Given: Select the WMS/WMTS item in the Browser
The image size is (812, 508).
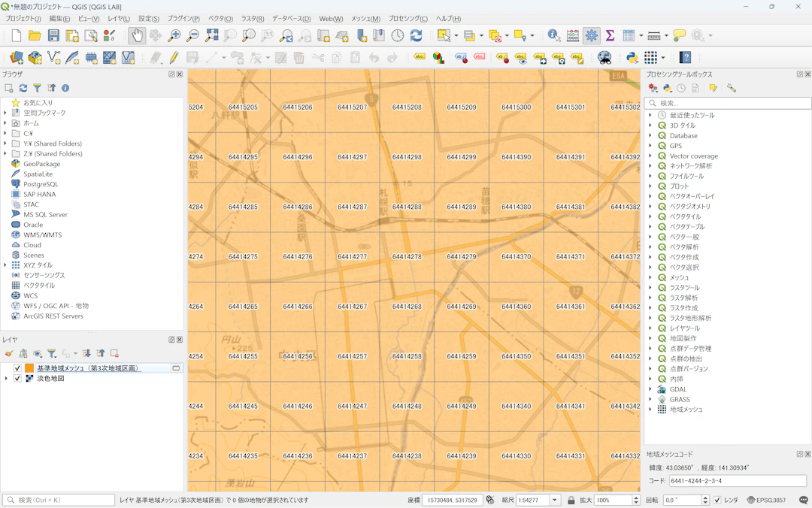Looking at the screenshot, I should pos(42,234).
